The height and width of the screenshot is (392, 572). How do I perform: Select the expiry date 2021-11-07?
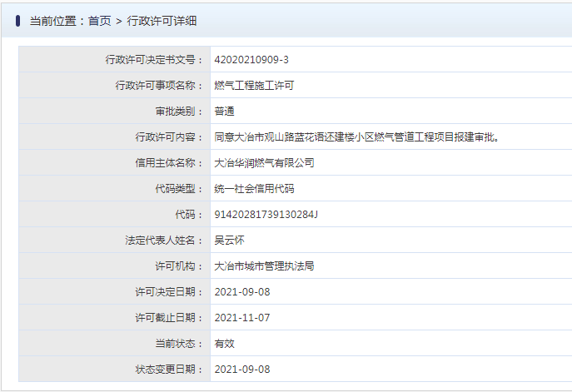[242, 318]
